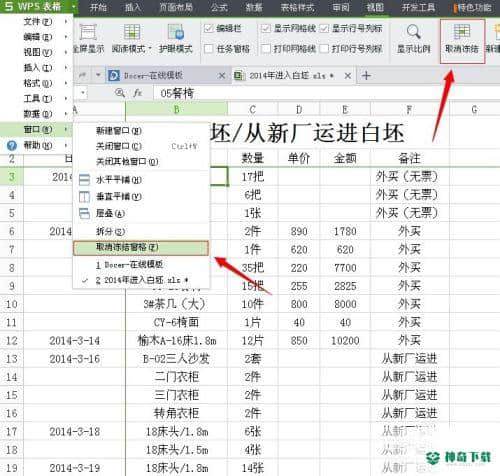
Task: Select the 水平平铺 horizontal tile icon
Action: click(84, 180)
